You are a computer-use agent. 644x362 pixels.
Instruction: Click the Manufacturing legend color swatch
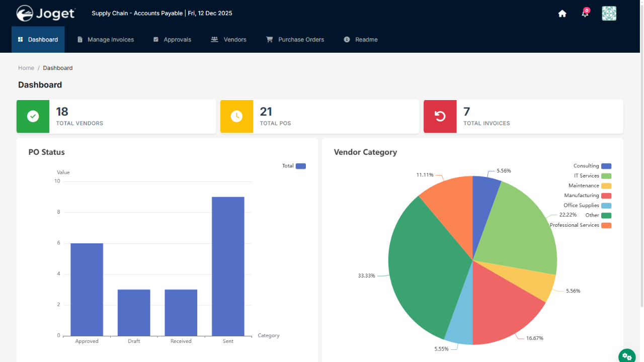(x=606, y=196)
